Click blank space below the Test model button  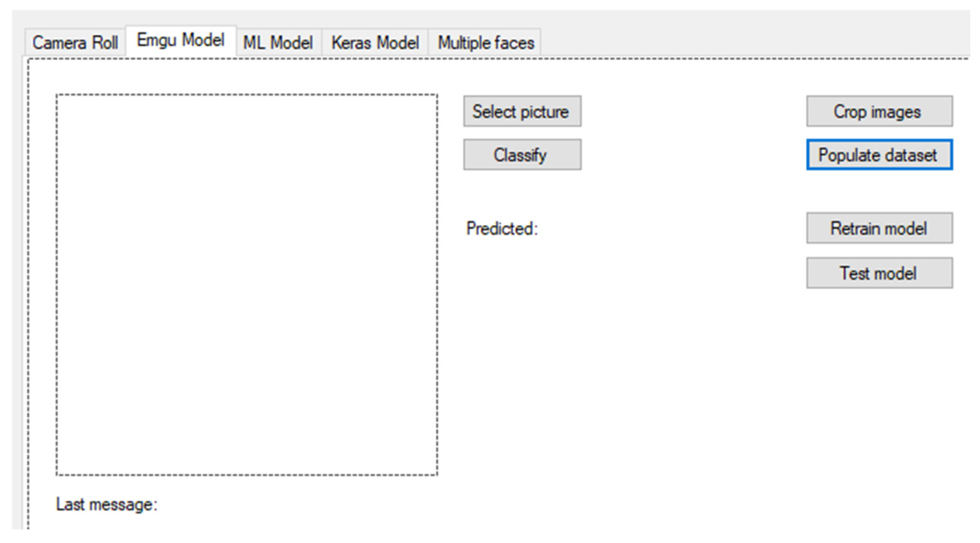[879, 364]
